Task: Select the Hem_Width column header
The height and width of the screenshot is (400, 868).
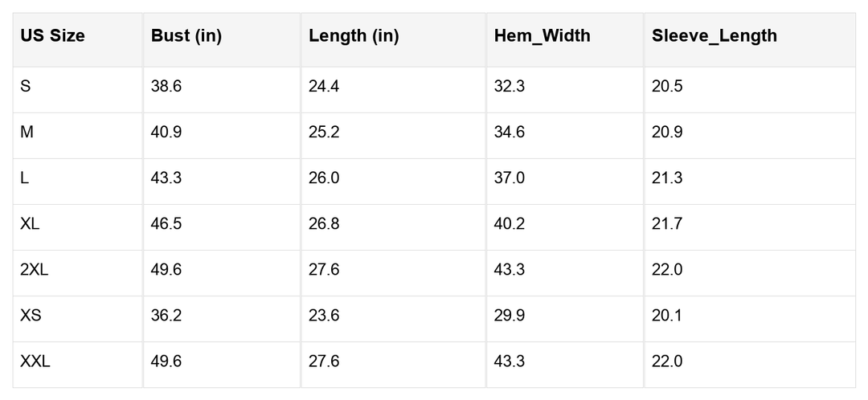Action: 542,36
